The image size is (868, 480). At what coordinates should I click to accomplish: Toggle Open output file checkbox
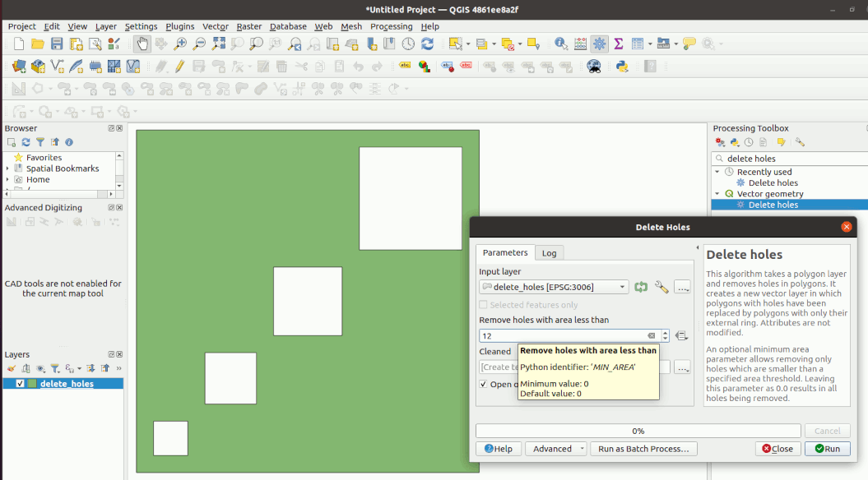click(x=483, y=384)
